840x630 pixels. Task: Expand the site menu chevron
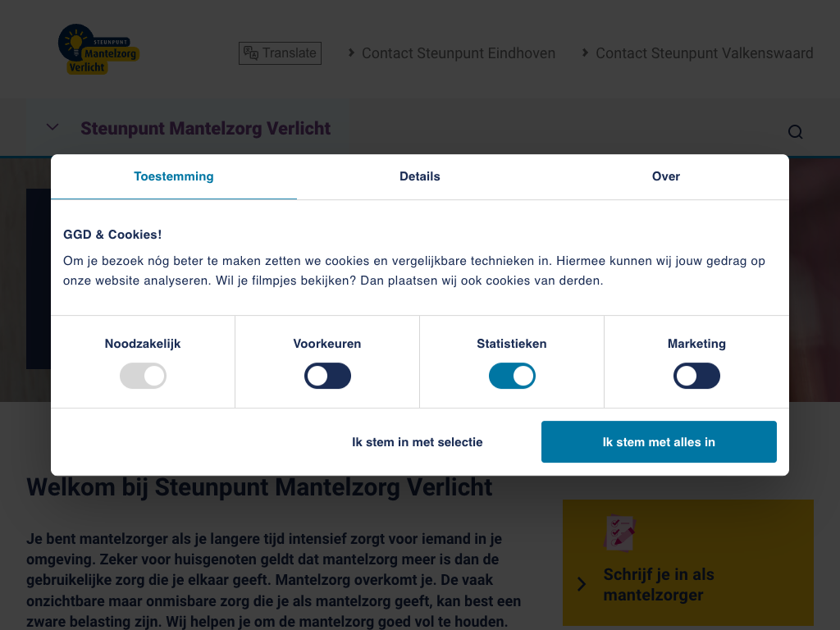point(52,127)
